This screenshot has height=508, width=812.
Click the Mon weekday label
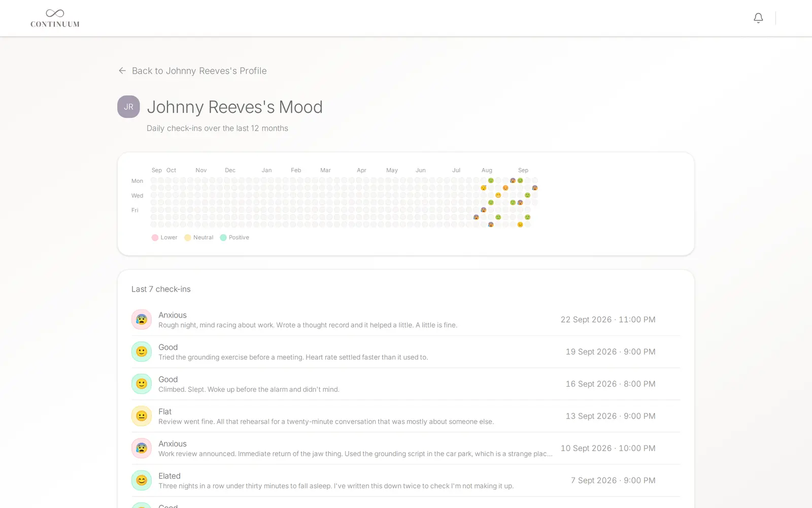pyautogui.click(x=137, y=181)
